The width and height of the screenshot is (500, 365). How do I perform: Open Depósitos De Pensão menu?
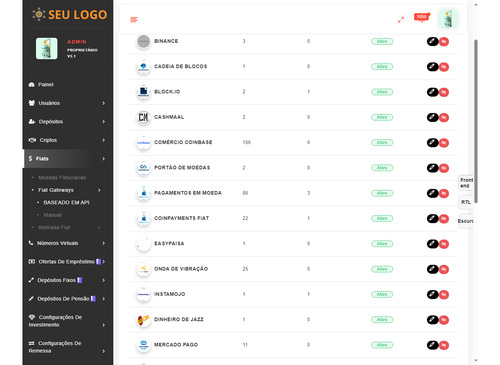tap(68, 299)
